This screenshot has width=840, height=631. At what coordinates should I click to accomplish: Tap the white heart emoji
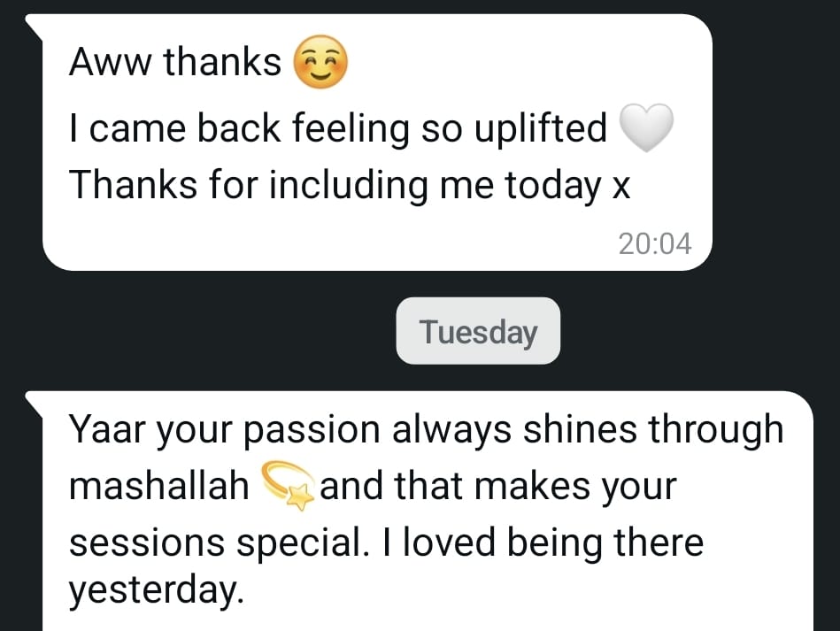[x=646, y=128]
